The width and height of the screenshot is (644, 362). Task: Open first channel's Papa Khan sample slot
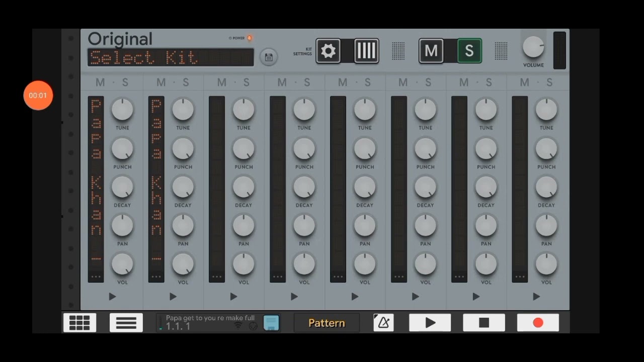(x=96, y=189)
